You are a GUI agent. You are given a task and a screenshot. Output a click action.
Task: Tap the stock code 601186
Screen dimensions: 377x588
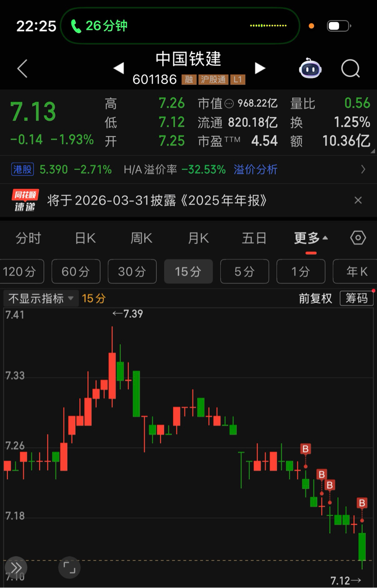tap(155, 80)
